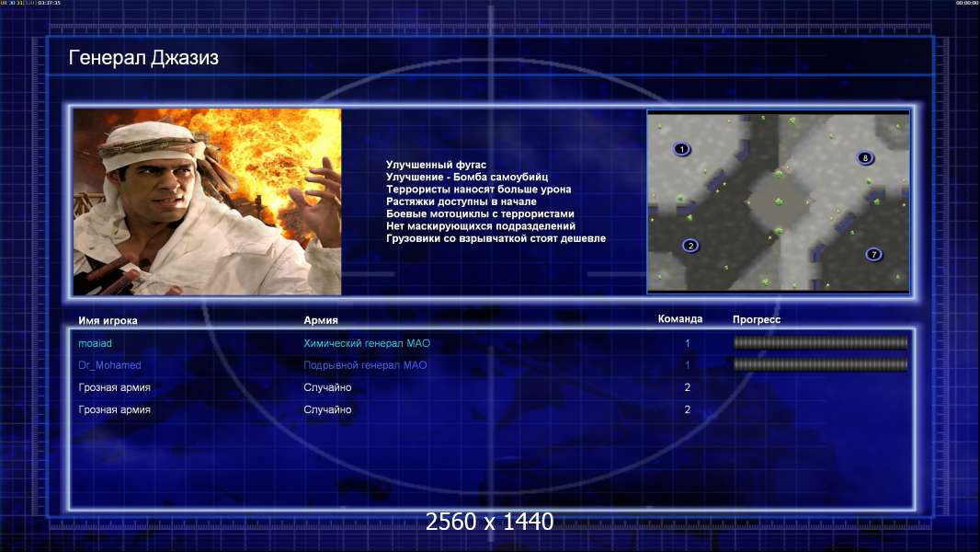Screen dimensions: 980x552
Task: Click the loading progress bar for moaiad
Action: coord(821,342)
